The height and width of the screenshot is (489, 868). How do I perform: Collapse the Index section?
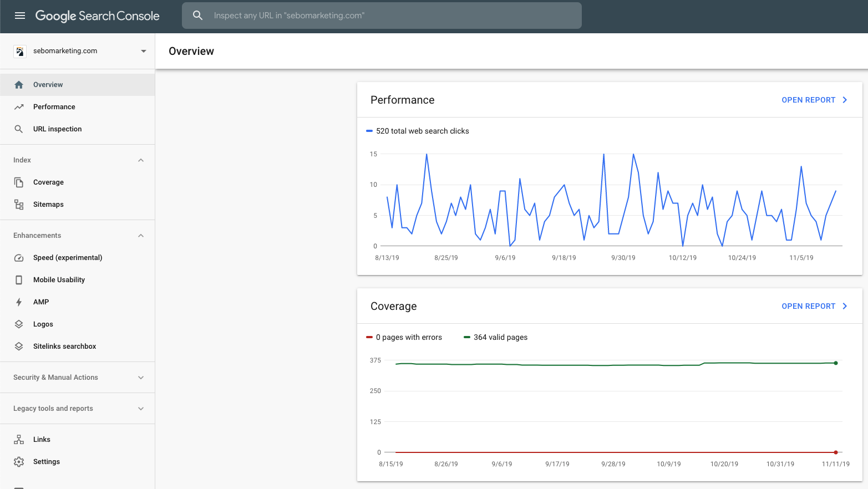point(141,160)
